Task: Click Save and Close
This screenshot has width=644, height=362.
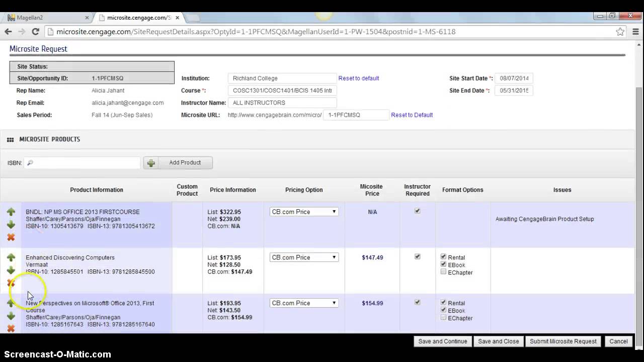Action: click(x=499, y=341)
